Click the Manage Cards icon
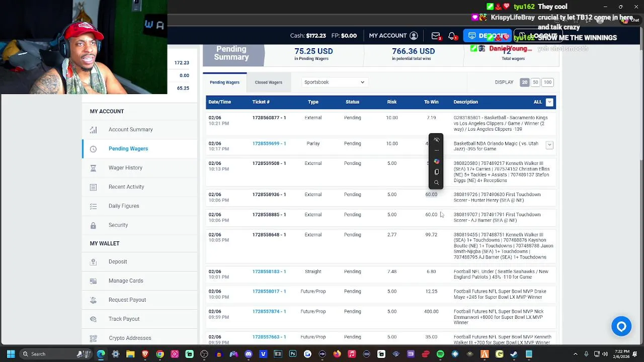 coord(93,281)
